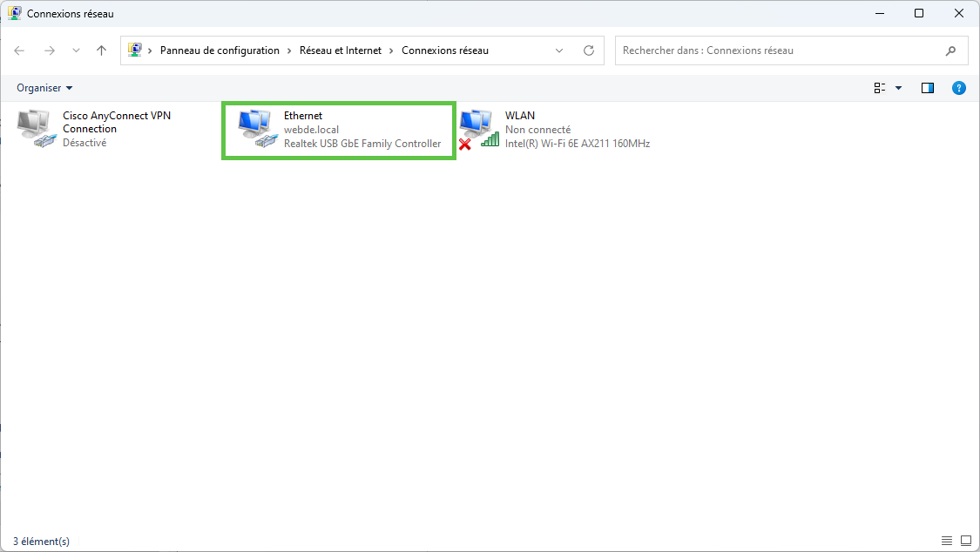Go up one folder level

101,50
